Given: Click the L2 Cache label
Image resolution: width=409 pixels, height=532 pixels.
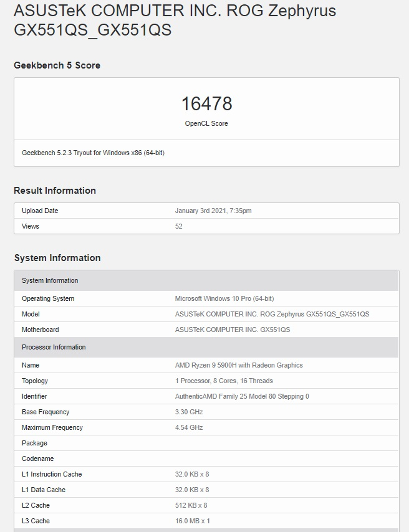Looking at the screenshot, I should pos(36,506).
